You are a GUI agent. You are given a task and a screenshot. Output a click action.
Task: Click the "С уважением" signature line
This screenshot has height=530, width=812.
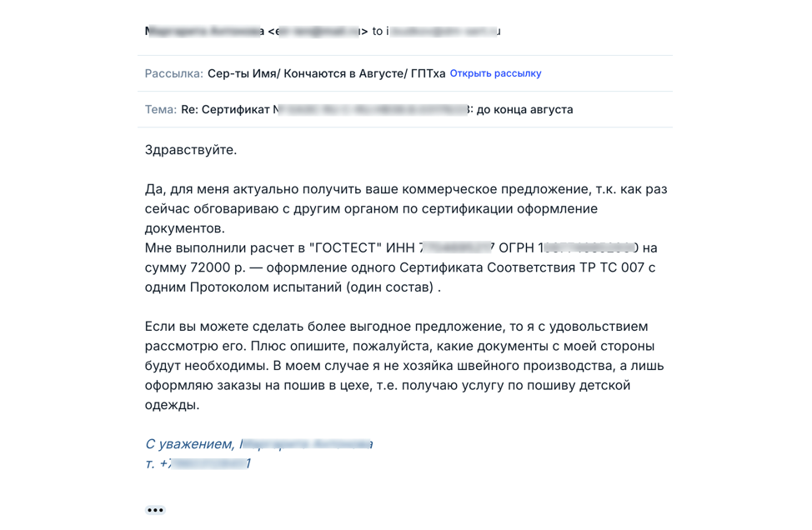[x=259, y=444]
